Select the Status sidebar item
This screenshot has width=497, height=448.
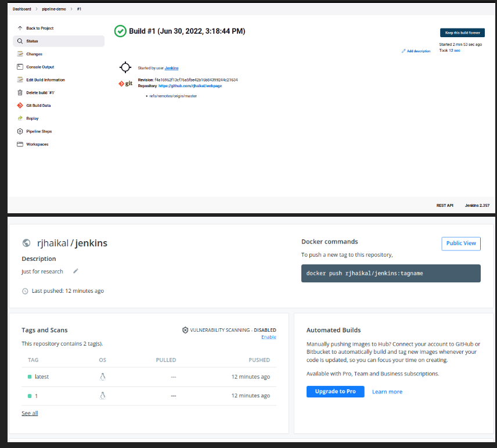58,41
